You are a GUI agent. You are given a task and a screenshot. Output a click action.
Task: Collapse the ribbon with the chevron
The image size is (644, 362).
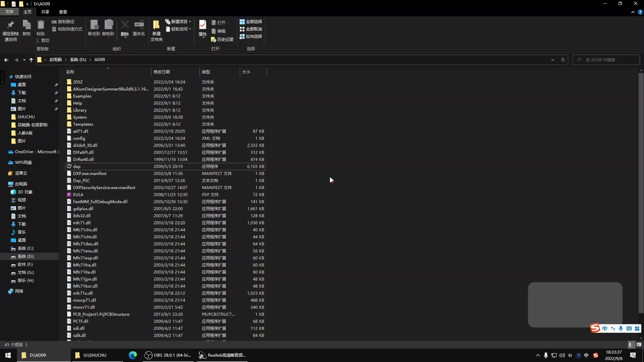633,12
